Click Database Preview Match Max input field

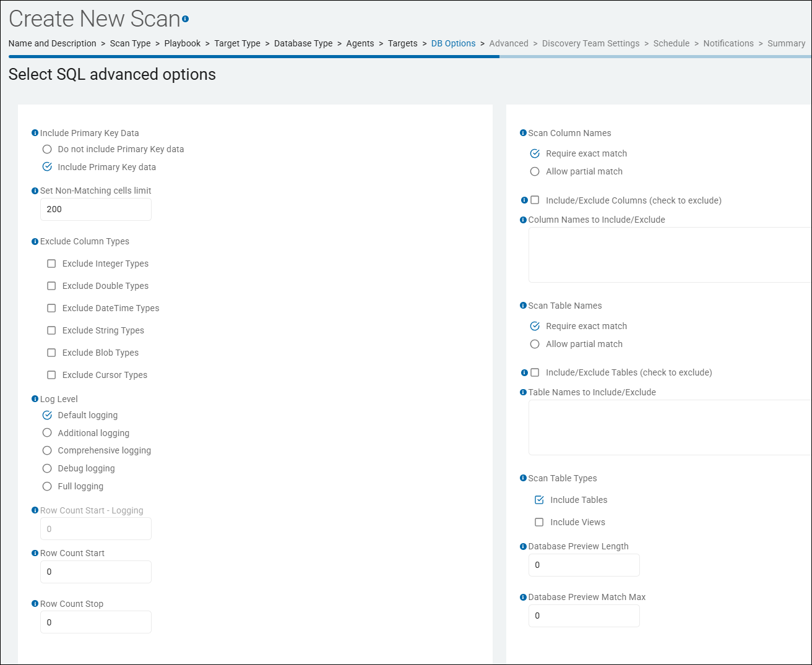[584, 616]
